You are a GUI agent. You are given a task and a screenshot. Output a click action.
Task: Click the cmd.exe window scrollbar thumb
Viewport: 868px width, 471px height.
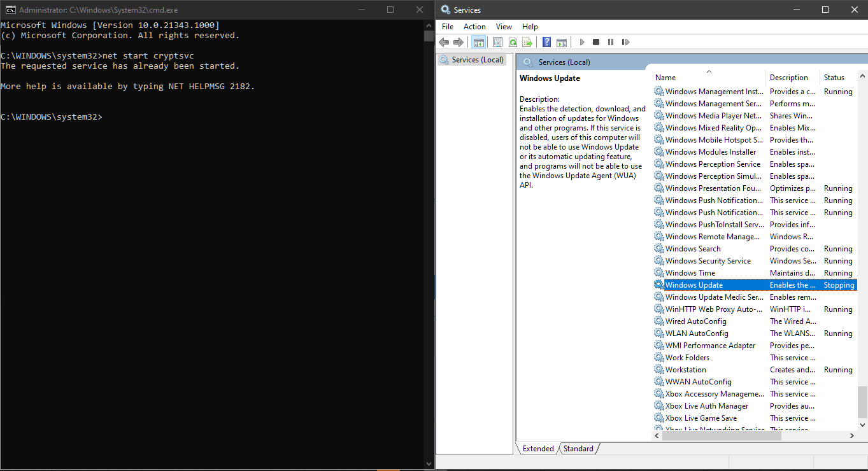[x=429, y=36]
